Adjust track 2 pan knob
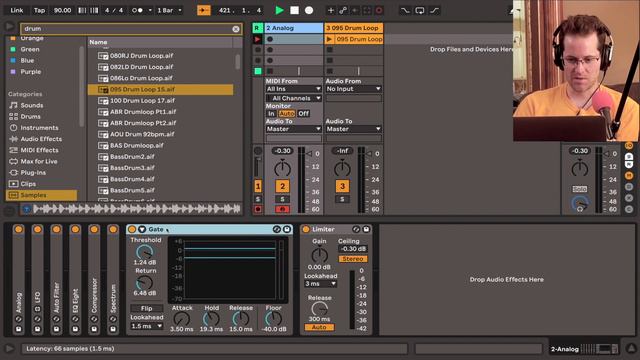640x360 pixels. 282,168
